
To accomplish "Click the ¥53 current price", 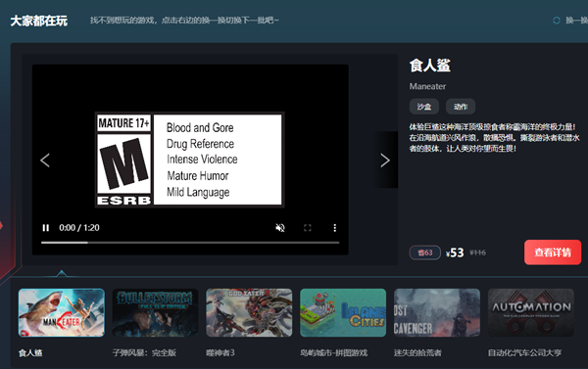I will [455, 253].
